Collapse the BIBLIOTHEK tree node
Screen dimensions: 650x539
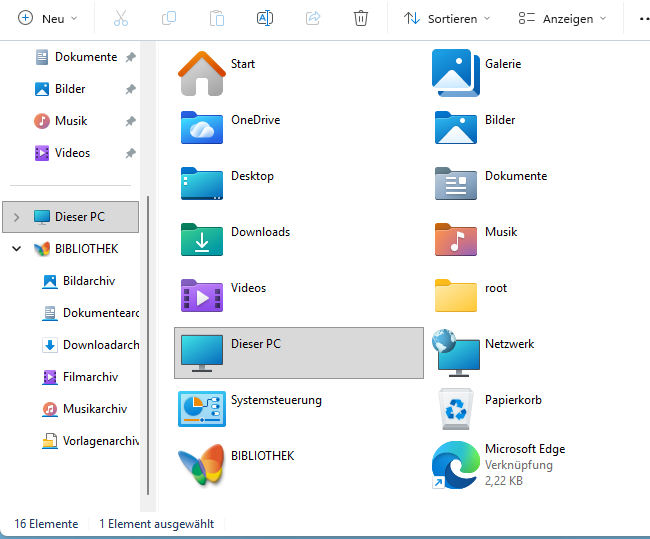coord(16,249)
